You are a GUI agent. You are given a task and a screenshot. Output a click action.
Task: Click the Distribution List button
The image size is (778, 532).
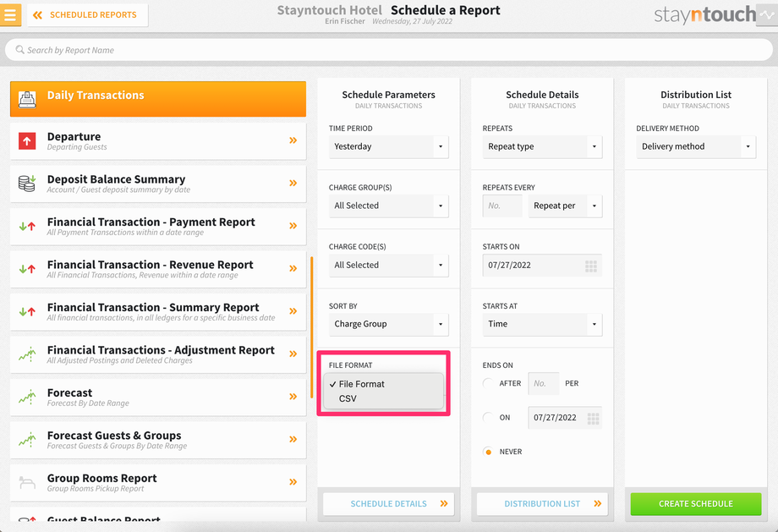tap(542, 504)
